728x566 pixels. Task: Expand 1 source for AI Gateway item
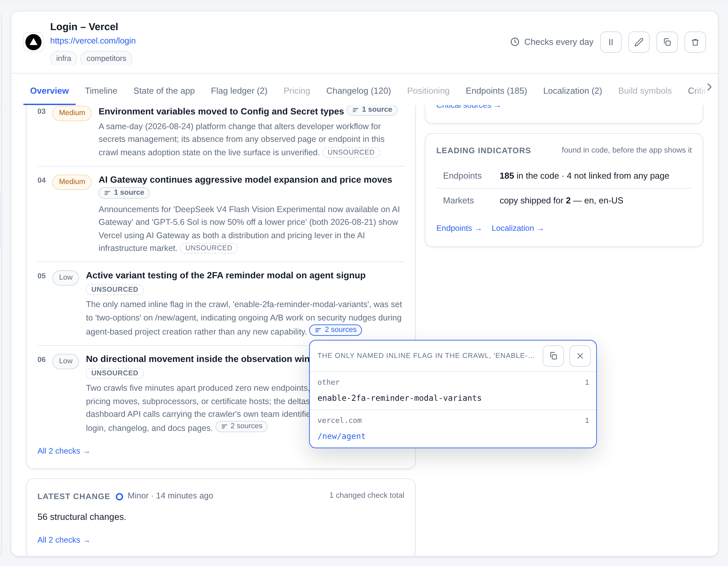124,193
